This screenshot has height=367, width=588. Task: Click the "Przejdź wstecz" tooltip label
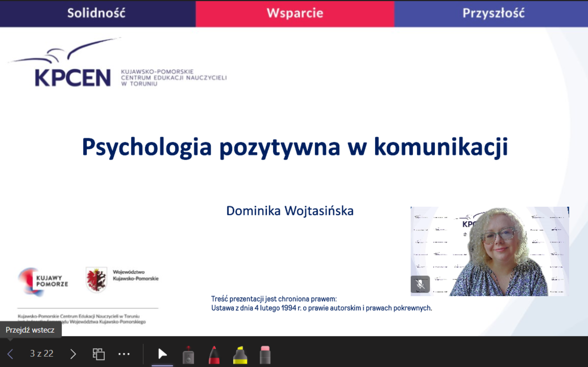tap(30, 330)
